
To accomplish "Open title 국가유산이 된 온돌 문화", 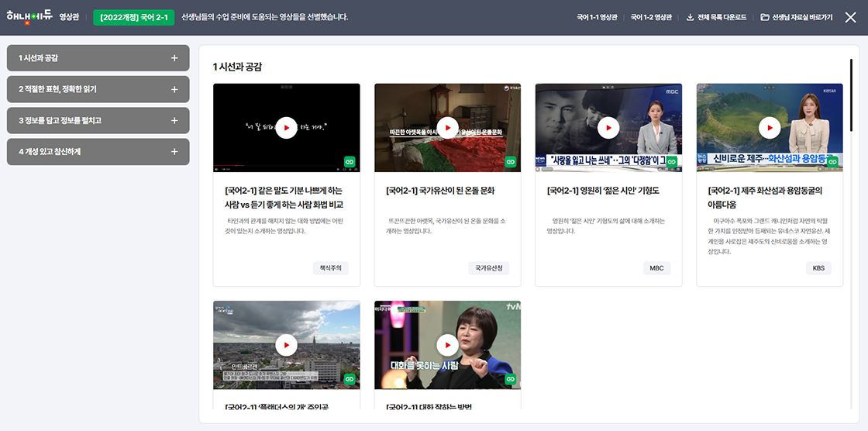I will (440, 191).
